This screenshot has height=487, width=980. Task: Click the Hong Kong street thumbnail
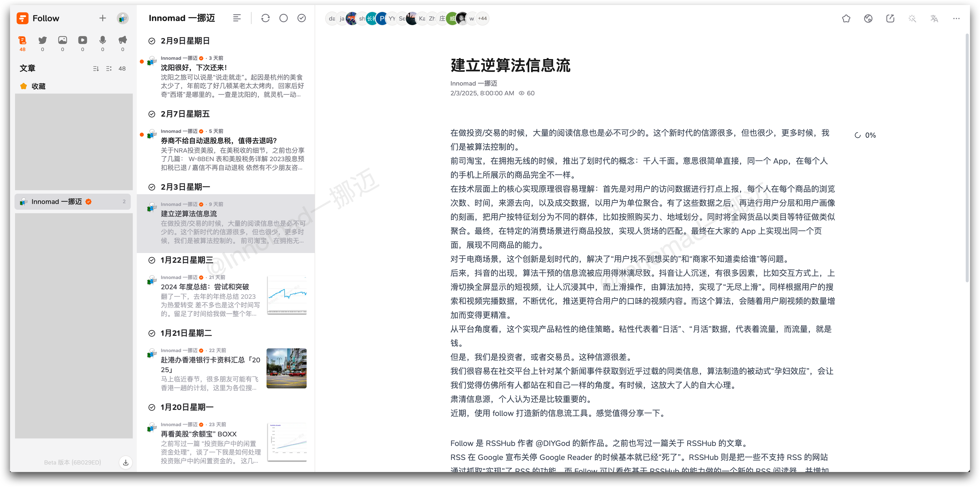[x=287, y=368]
